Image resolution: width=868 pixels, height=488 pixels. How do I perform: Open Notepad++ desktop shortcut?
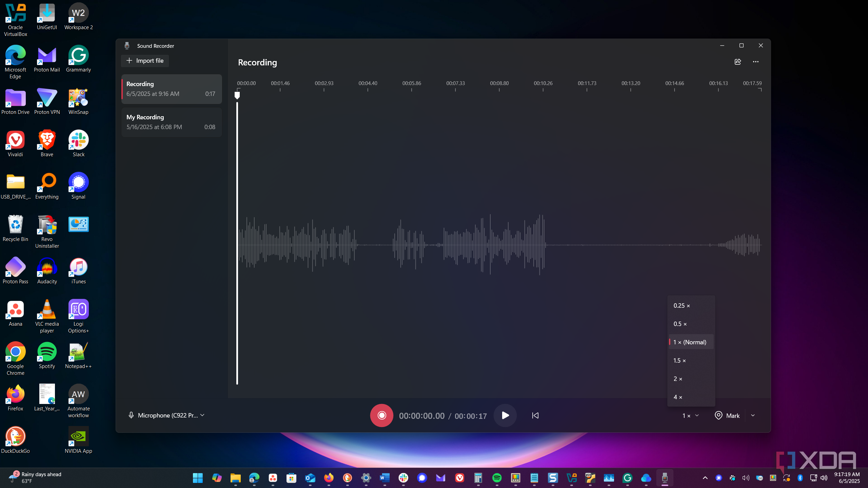point(78,356)
